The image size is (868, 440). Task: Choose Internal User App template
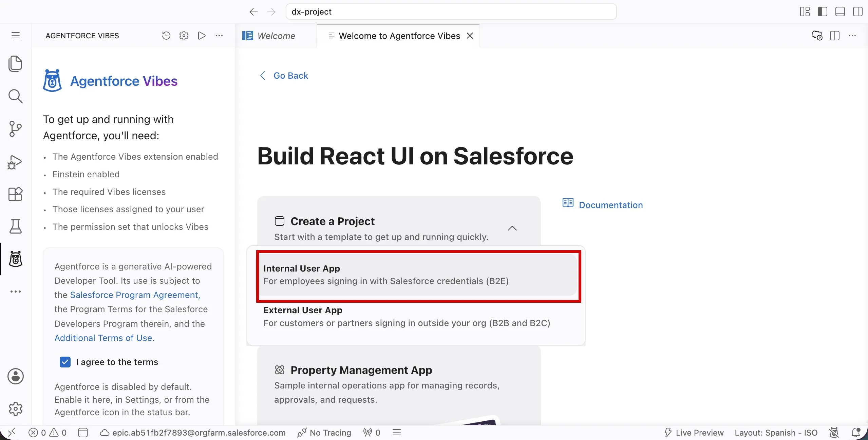pyautogui.click(x=419, y=275)
